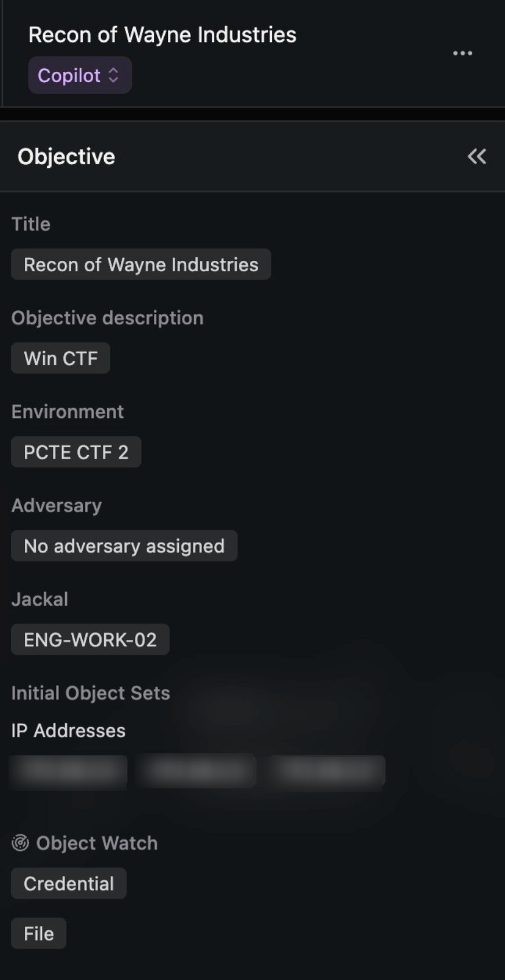Select the Credential object watch tag
Image resolution: width=505 pixels, height=980 pixels.
pyautogui.click(x=69, y=883)
